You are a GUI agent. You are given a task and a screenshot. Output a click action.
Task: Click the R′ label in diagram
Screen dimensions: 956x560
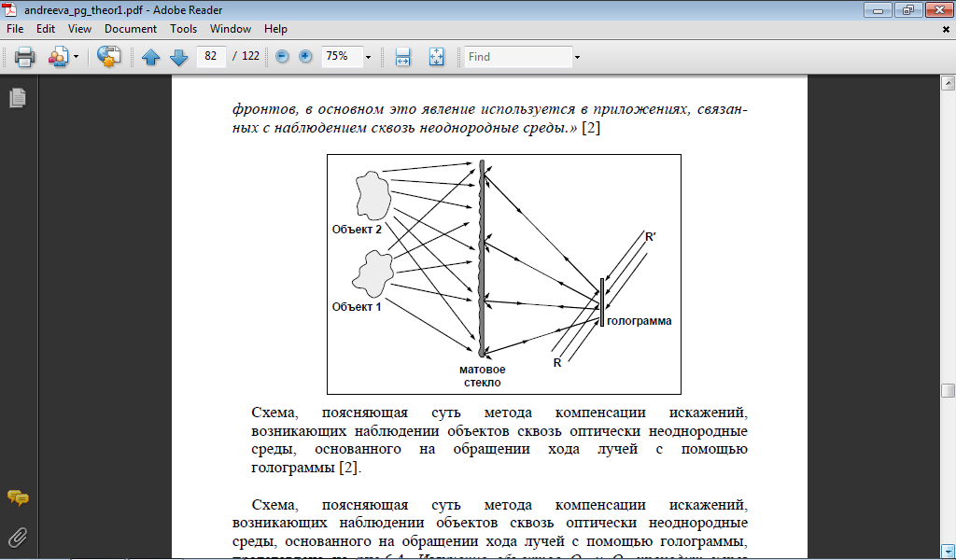(x=651, y=237)
